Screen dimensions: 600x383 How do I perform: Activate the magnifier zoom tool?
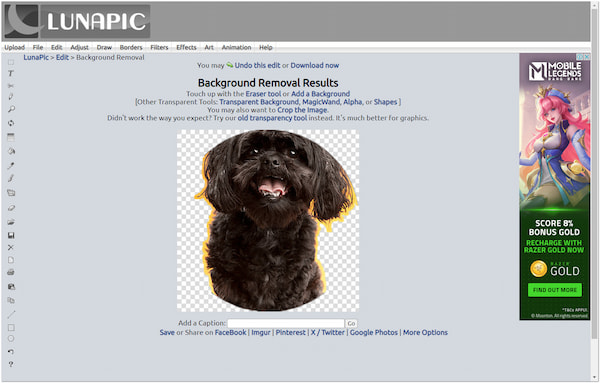tap(11, 109)
